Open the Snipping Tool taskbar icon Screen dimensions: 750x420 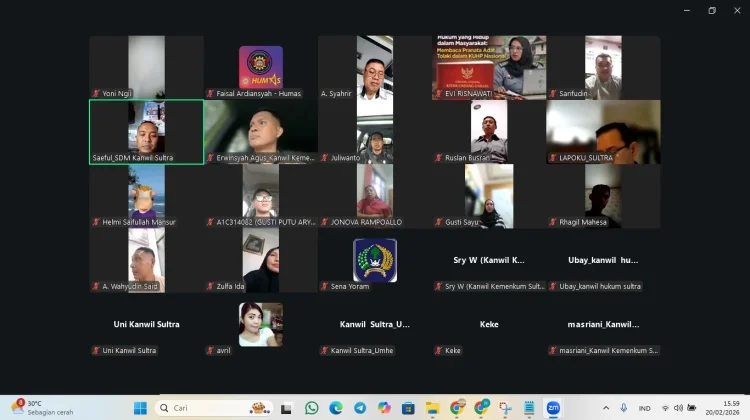pos(505,408)
